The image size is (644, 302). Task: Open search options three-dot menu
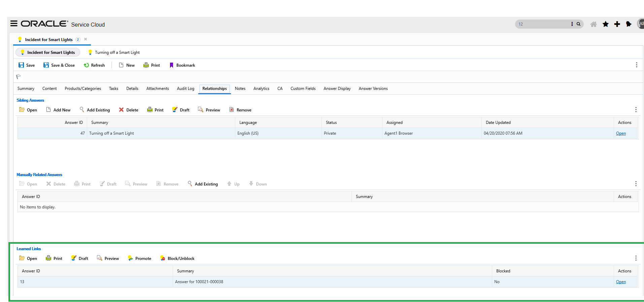coord(572,24)
